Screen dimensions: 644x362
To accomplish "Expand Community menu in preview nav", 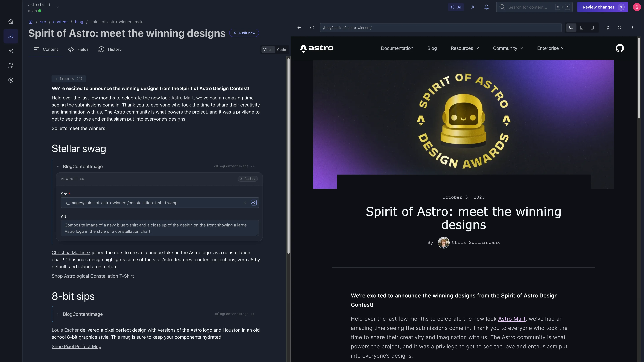I will [x=508, y=48].
